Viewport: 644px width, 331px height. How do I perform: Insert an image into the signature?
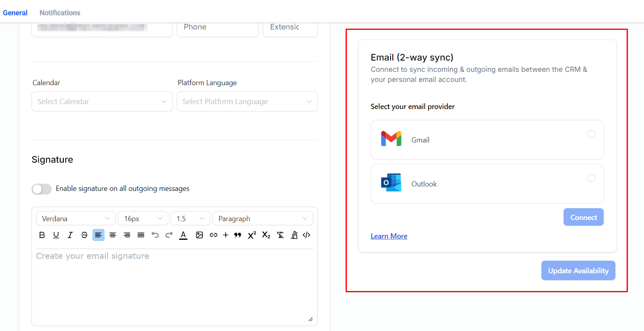coord(199,235)
